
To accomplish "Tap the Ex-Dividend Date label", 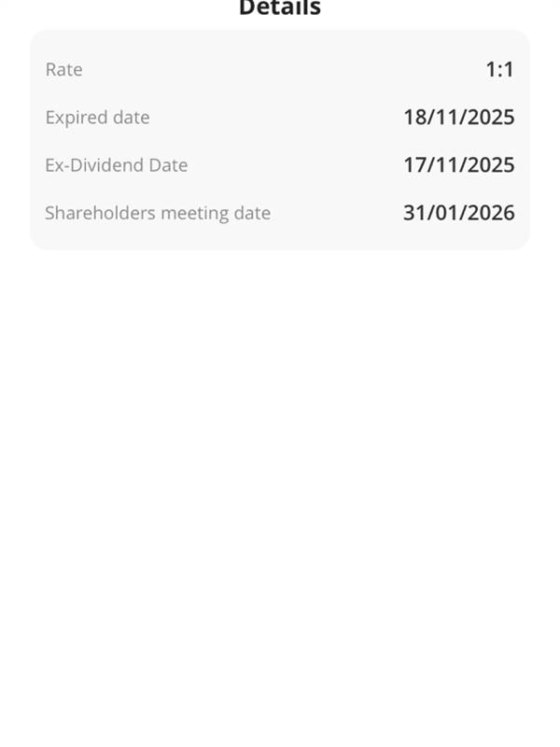I will tap(116, 165).
